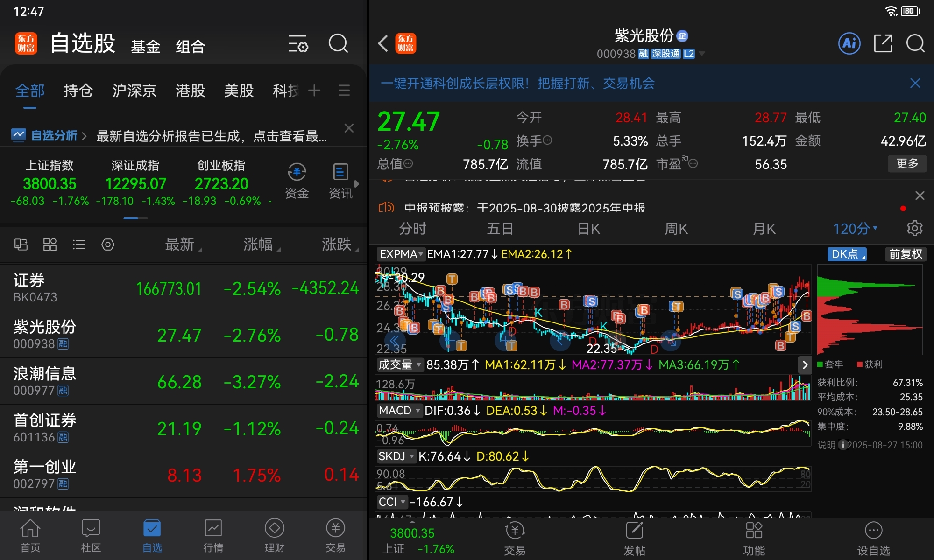Open CCI indicator dropdown
The image size is (934, 560).
(392, 502)
